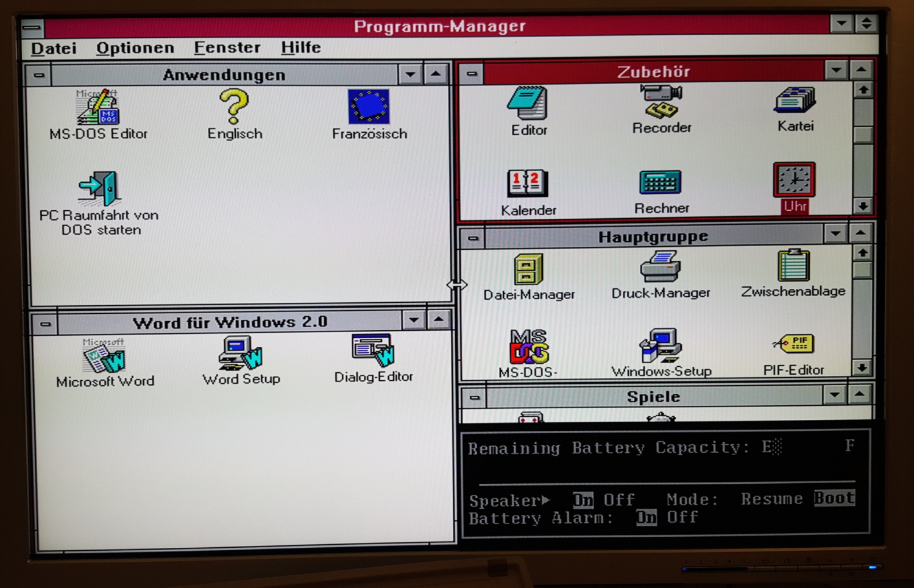The width and height of the screenshot is (914, 588).
Task: Minimize the Anwendungen group window
Action: click(410, 74)
